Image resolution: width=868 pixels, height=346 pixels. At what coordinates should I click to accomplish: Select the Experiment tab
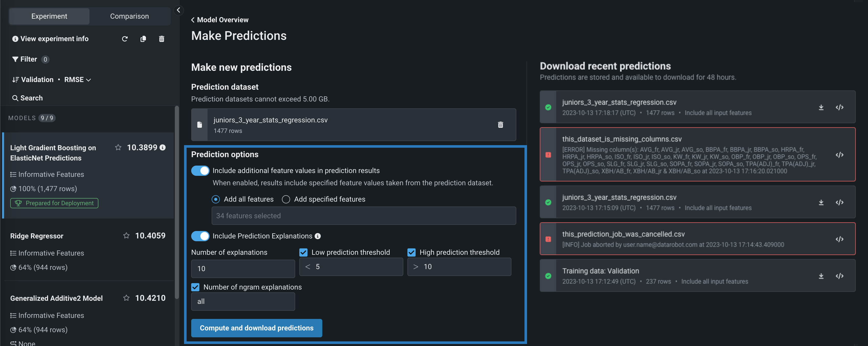tap(49, 16)
